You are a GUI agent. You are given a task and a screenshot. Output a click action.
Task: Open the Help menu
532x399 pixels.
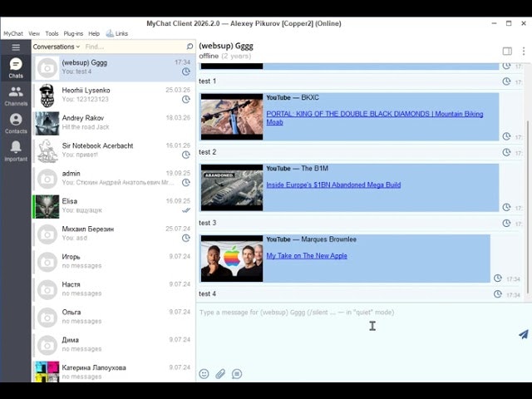pyautogui.click(x=94, y=33)
